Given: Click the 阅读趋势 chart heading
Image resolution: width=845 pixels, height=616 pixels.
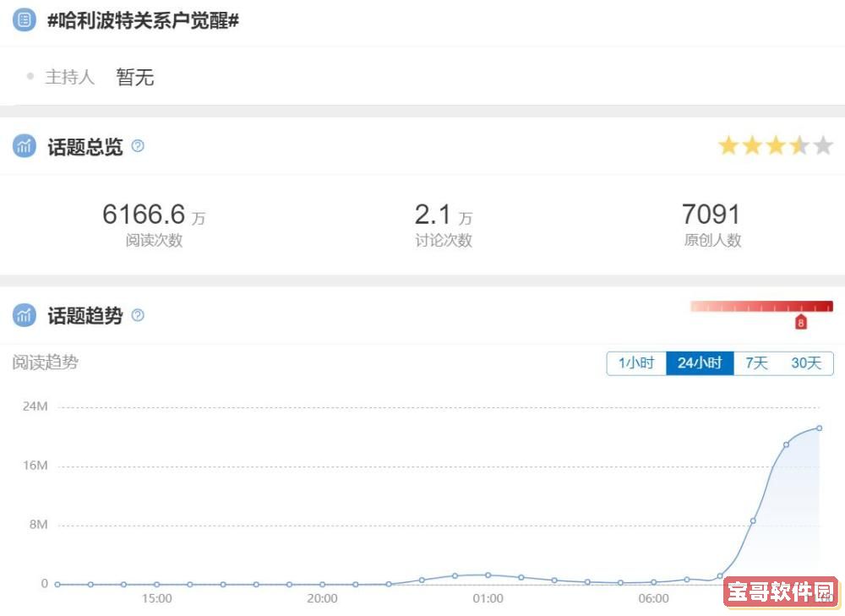Looking at the screenshot, I should point(46,363).
